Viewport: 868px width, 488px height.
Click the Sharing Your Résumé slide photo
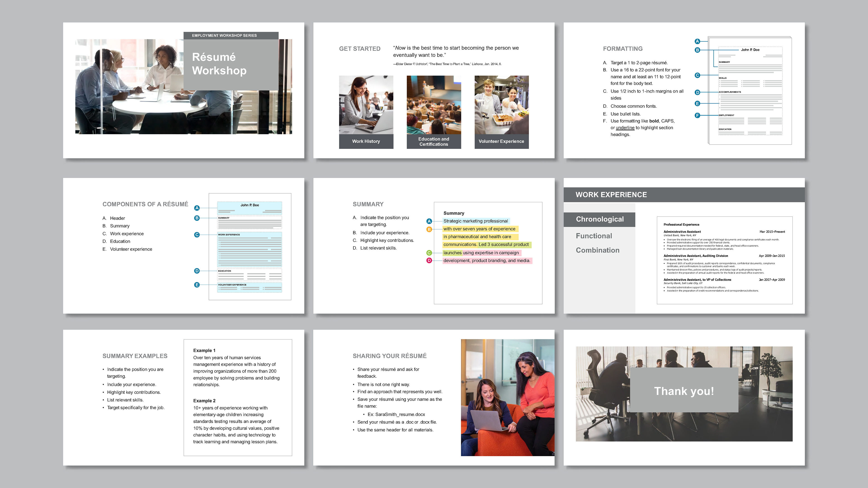[x=507, y=397]
